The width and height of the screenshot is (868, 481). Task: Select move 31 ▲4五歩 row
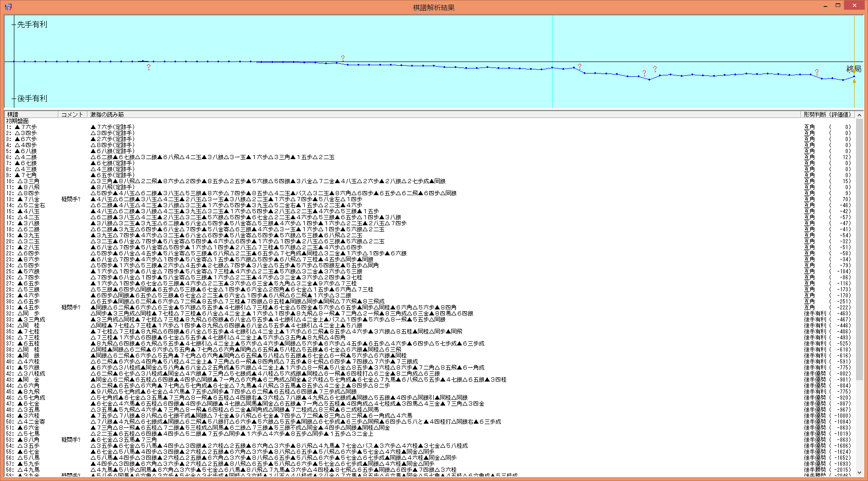[x=28, y=308]
